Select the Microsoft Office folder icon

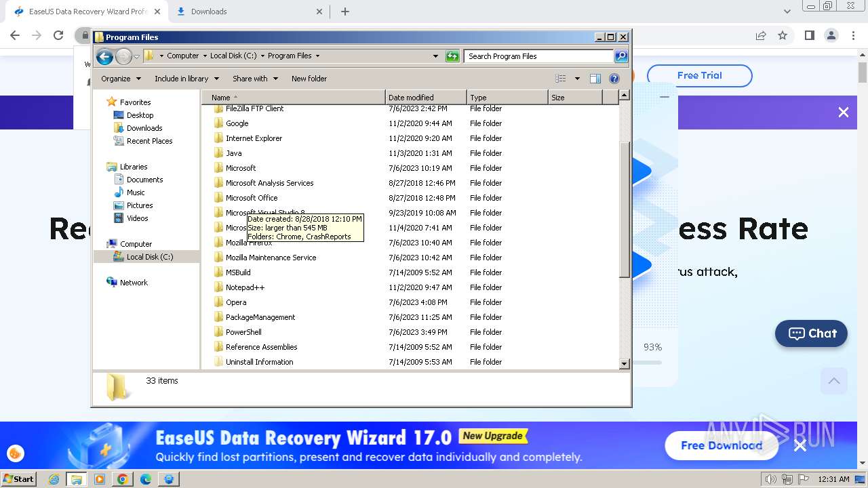click(x=218, y=198)
